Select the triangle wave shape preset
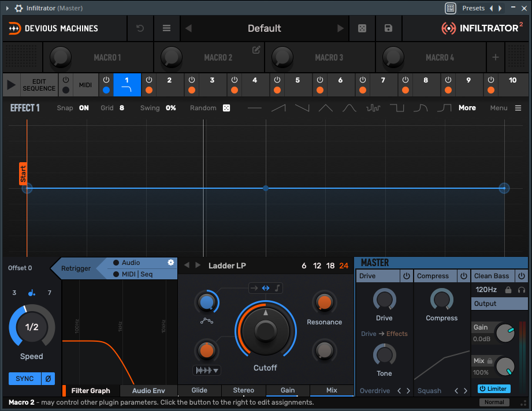 [326, 108]
